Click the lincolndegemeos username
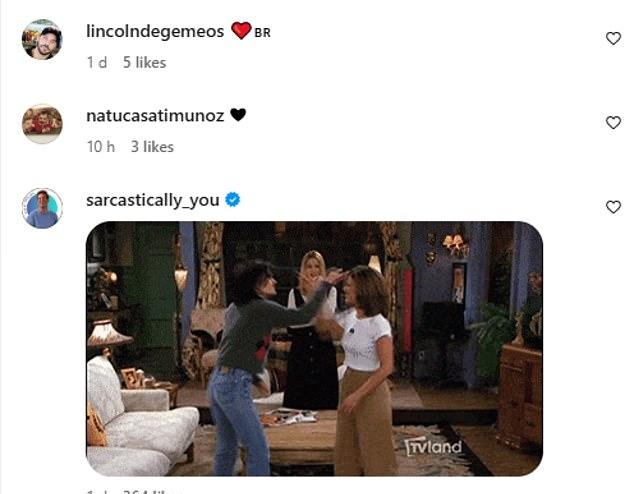This screenshot has width=634, height=494. pyautogui.click(x=155, y=32)
